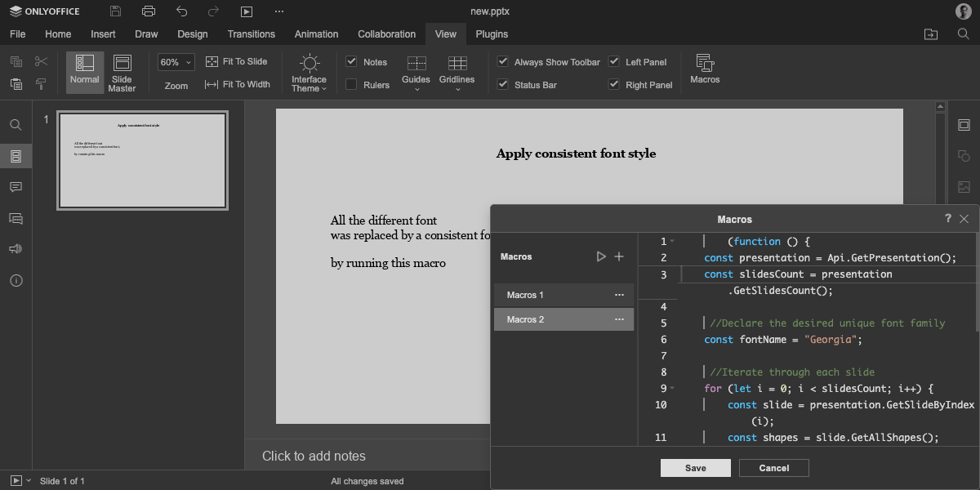
Task: Click the Save icon in title bar
Action: click(116, 11)
